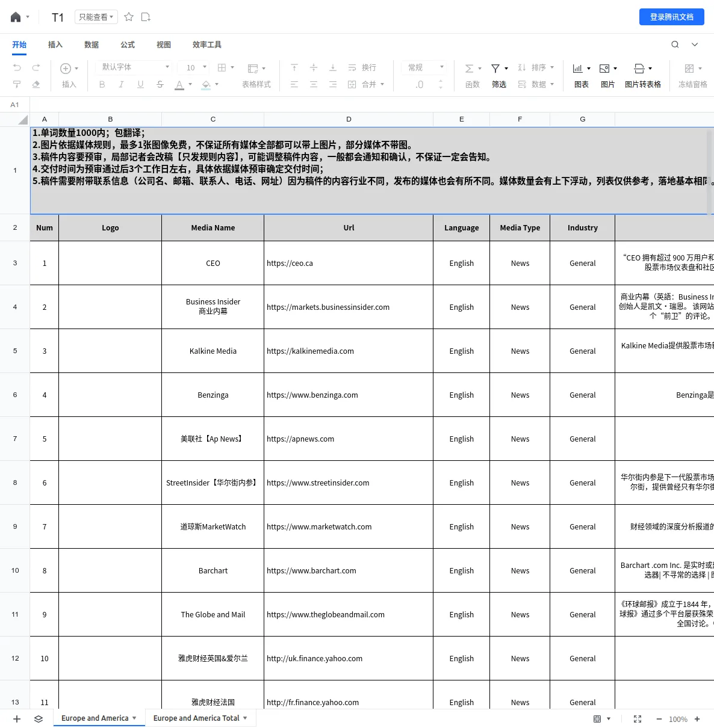Open the 筛选 filter tool

tap(499, 76)
